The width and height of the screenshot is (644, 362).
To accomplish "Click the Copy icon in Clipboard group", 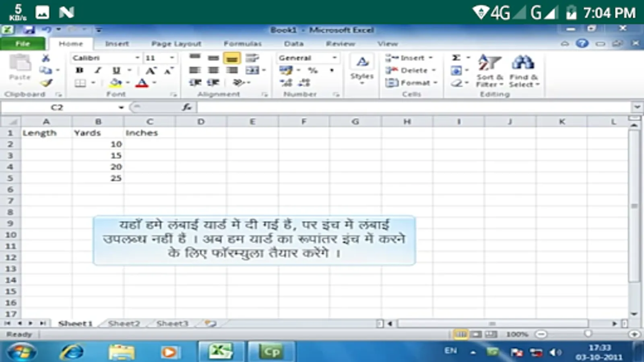I will coord(46,70).
